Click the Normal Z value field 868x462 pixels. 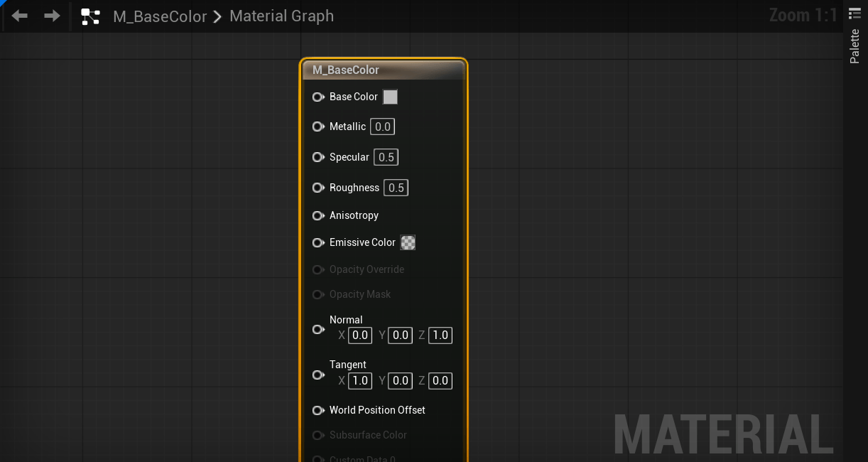pos(440,335)
